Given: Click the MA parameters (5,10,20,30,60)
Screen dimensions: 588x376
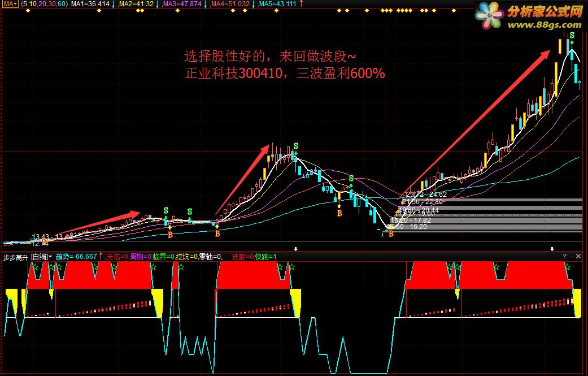Looking at the screenshot, I should point(44,4).
